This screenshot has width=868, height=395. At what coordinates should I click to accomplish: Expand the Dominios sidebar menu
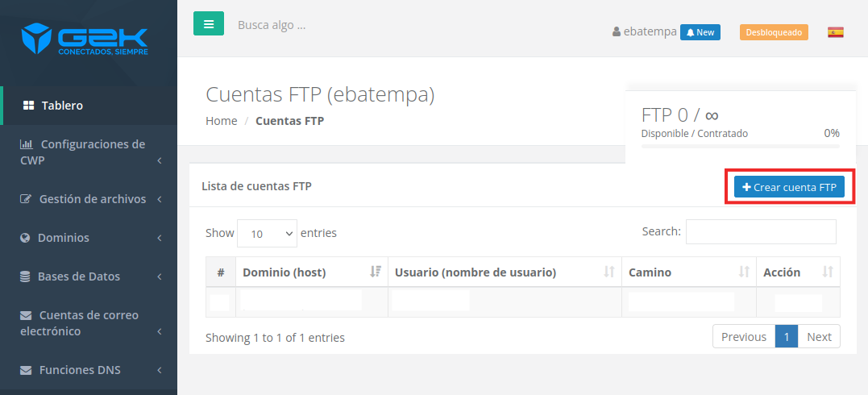point(89,238)
